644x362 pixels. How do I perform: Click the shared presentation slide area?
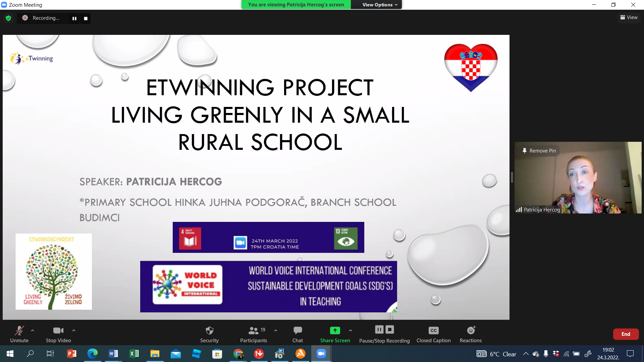256,177
